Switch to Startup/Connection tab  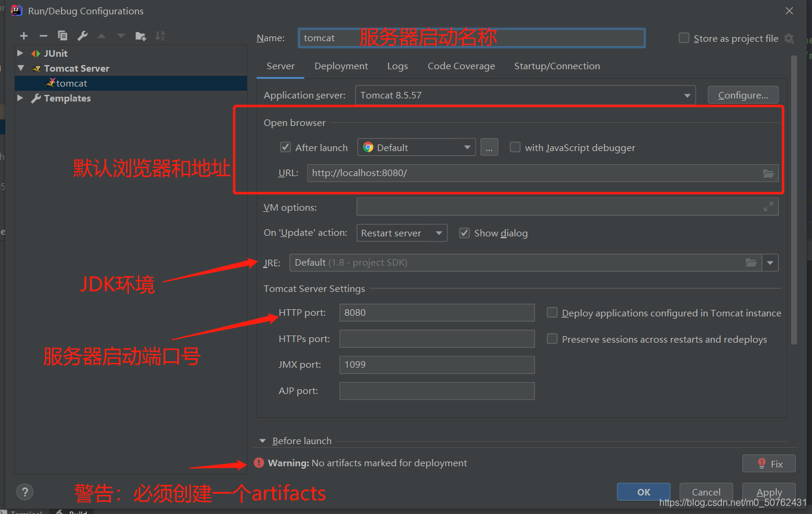[557, 66]
